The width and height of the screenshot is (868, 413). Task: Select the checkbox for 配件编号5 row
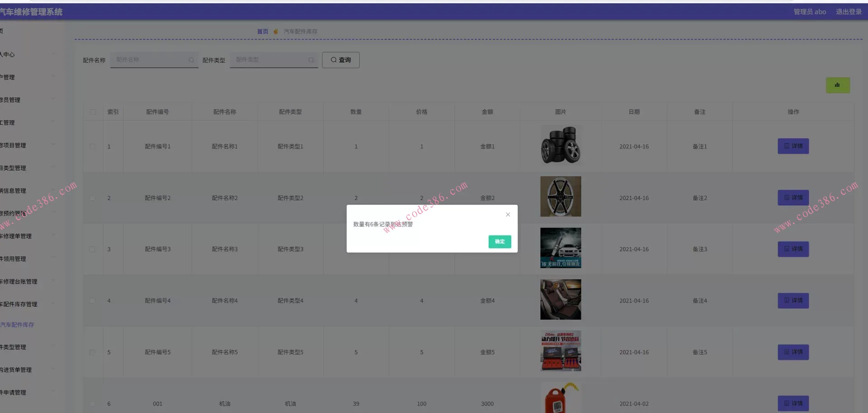(93, 352)
